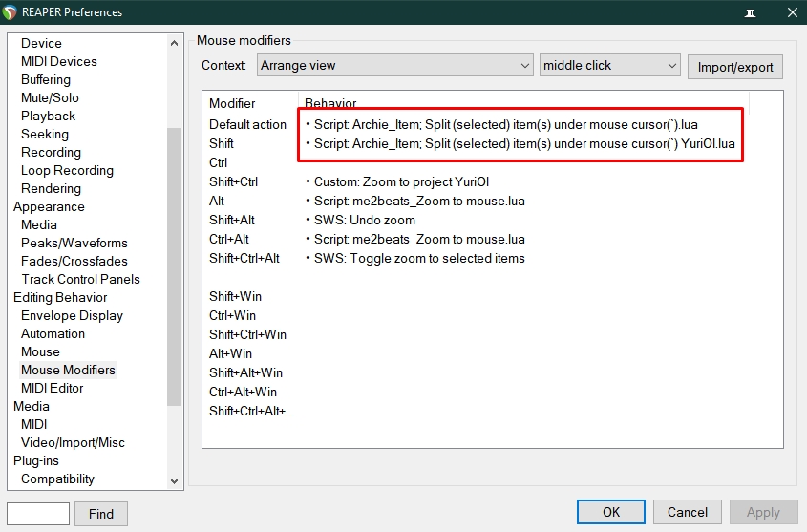Select Device in the preferences tree
Screen dimensions: 807x532
coord(41,43)
